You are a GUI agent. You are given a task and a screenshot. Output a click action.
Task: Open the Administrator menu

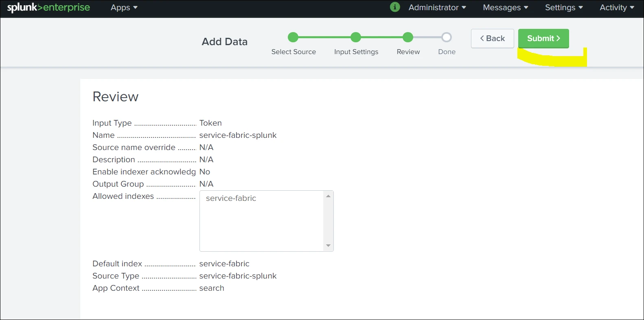[437, 8]
